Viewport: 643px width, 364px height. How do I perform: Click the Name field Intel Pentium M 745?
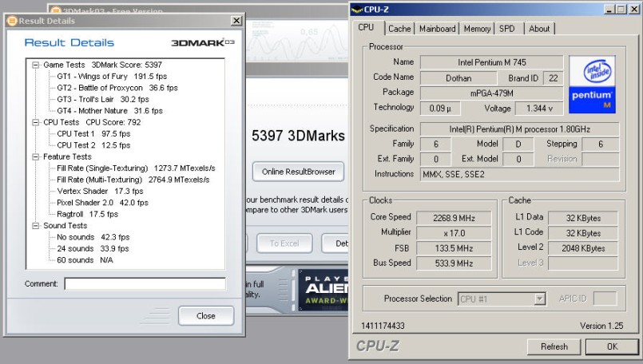492,62
